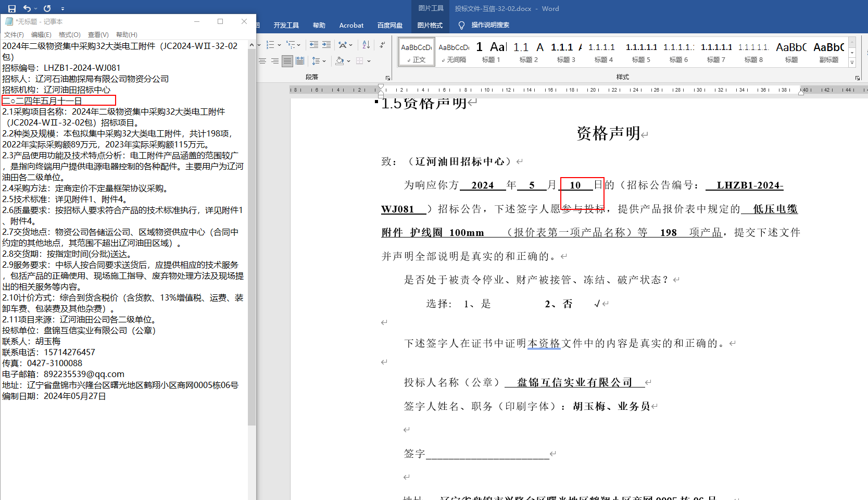This screenshot has width=868, height=500.
Task: Open Notepad 格式(O) menu
Action: 70,35
